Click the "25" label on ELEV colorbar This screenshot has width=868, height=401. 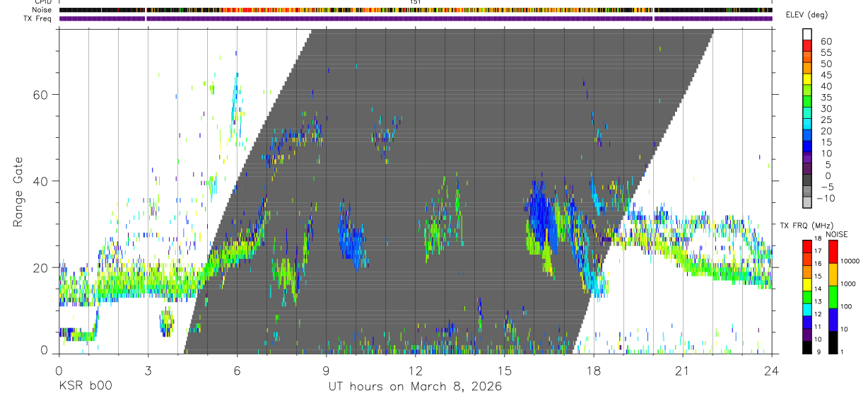[x=826, y=120]
